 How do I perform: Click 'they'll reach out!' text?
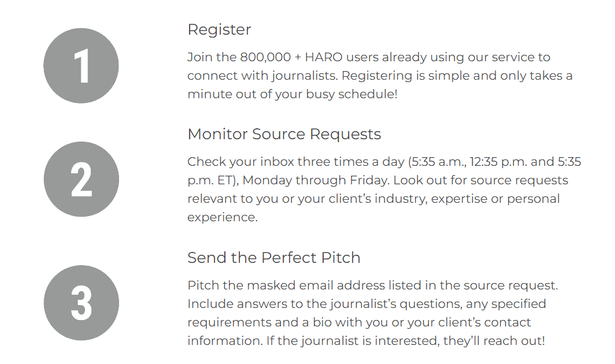(494, 340)
